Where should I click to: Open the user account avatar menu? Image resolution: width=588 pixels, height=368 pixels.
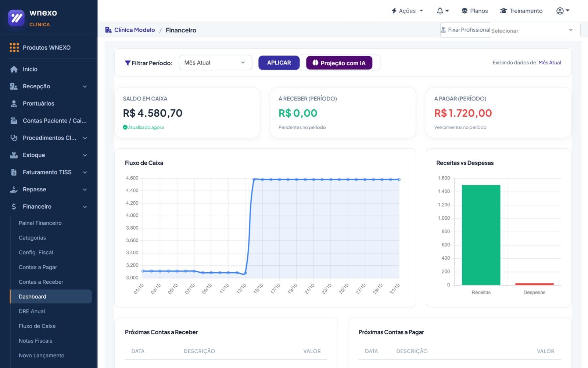pos(563,11)
